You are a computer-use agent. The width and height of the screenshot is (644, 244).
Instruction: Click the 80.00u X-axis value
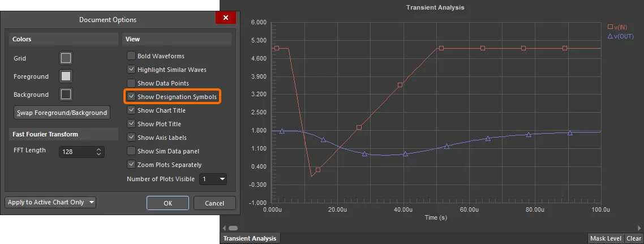click(x=535, y=209)
